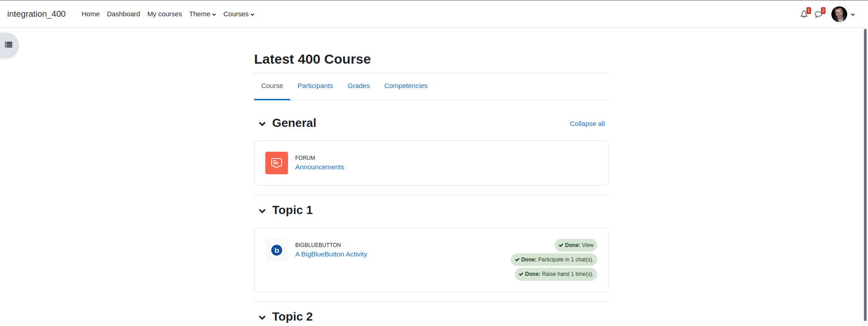Click the Collapse all link
Image resolution: width=868 pixels, height=326 pixels.
[587, 124]
